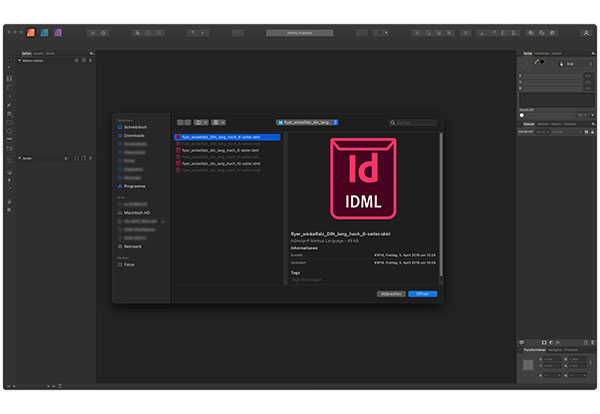Click the dialog preview pane scrollbar
The image size is (600, 414).
point(441,204)
